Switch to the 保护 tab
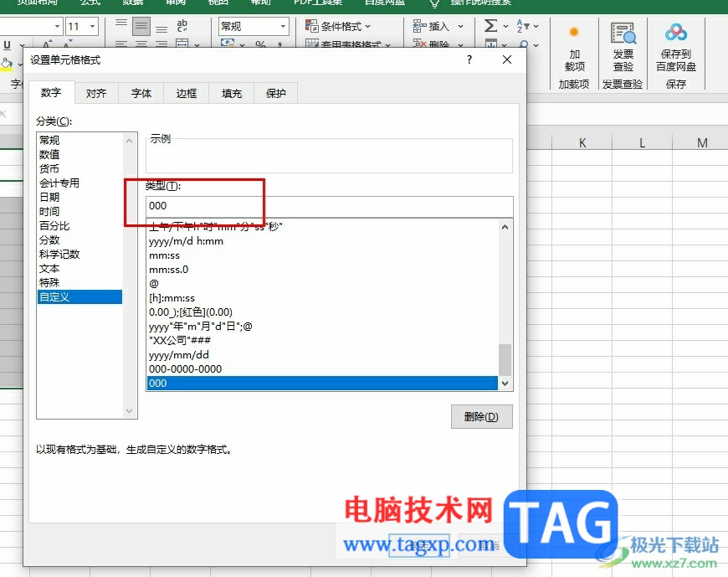This screenshot has width=728, height=577. (x=276, y=94)
